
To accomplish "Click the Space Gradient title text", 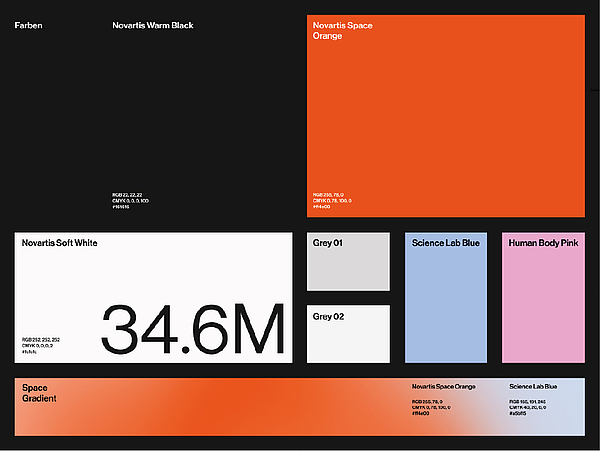I will pos(39,393).
